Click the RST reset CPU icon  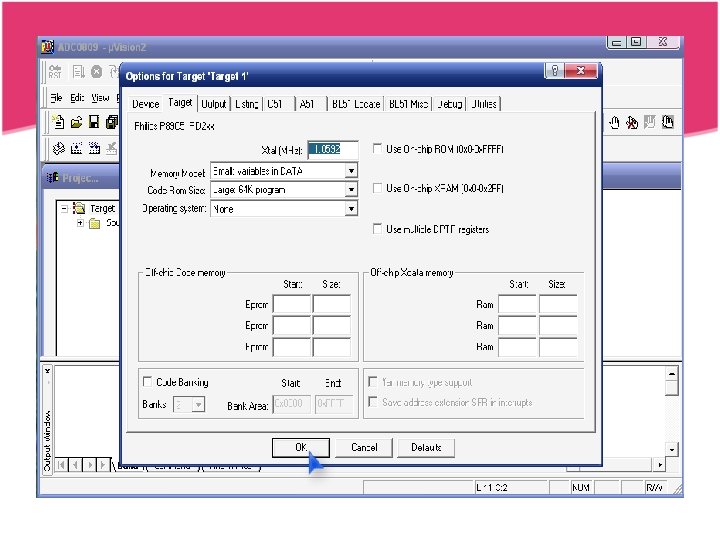pyautogui.click(x=55, y=72)
